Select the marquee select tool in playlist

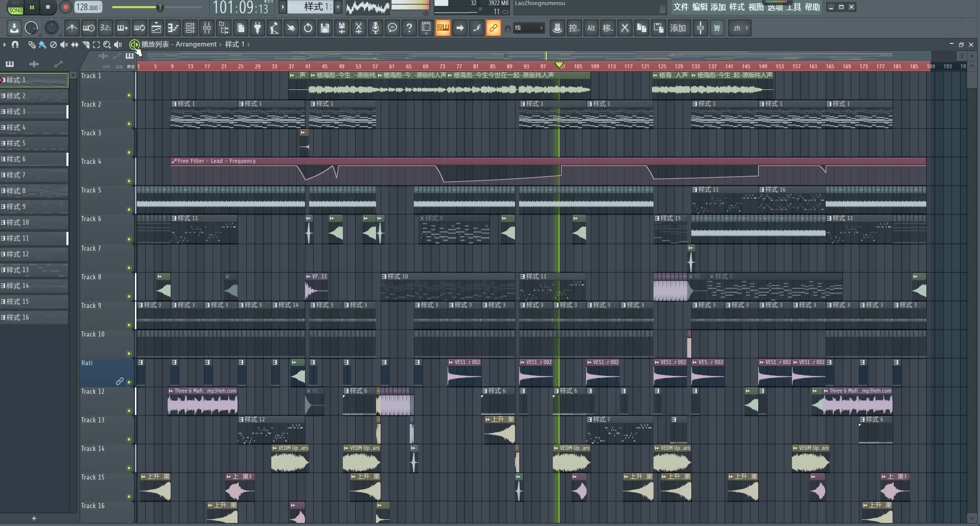tap(96, 44)
